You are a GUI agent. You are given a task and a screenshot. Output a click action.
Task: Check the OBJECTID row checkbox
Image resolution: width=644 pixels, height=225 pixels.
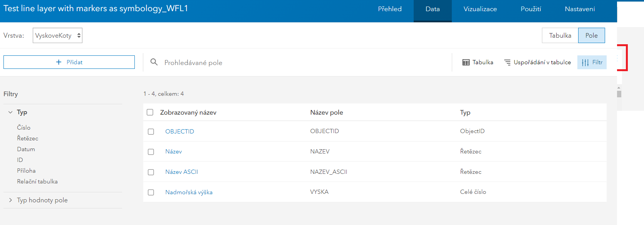click(x=151, y=132)
